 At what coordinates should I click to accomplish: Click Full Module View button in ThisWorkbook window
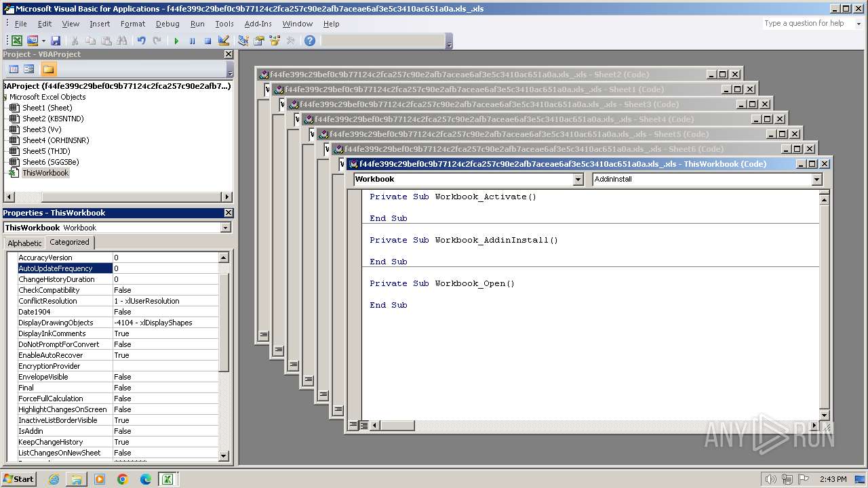[x=364, y=426]
